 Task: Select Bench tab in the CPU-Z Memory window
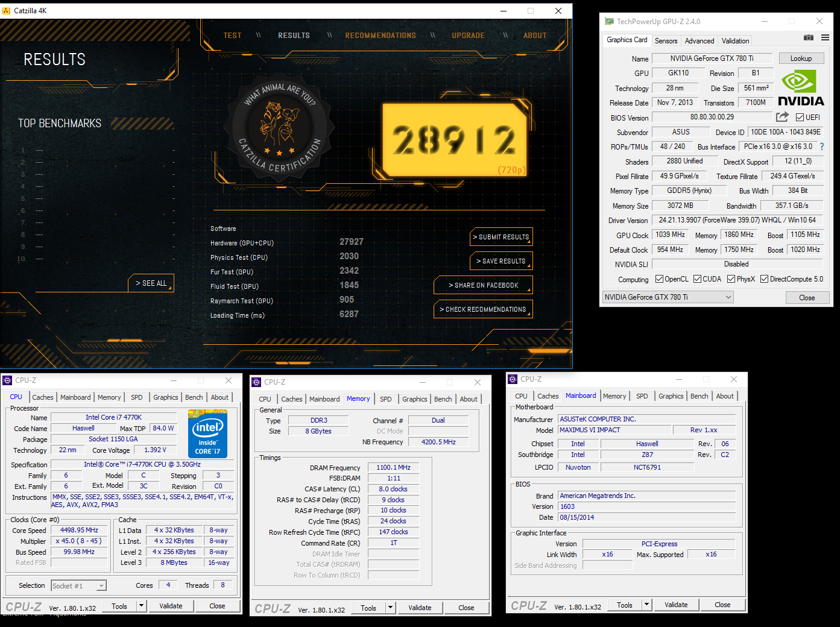click(443, 399)
